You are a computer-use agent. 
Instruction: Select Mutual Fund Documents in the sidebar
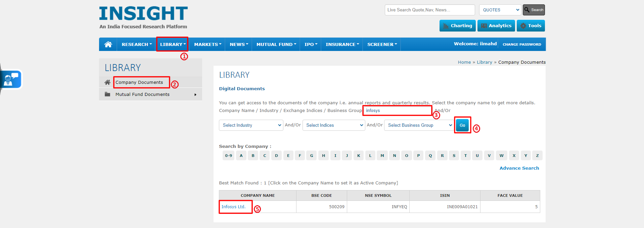click(x=142, y=94)
